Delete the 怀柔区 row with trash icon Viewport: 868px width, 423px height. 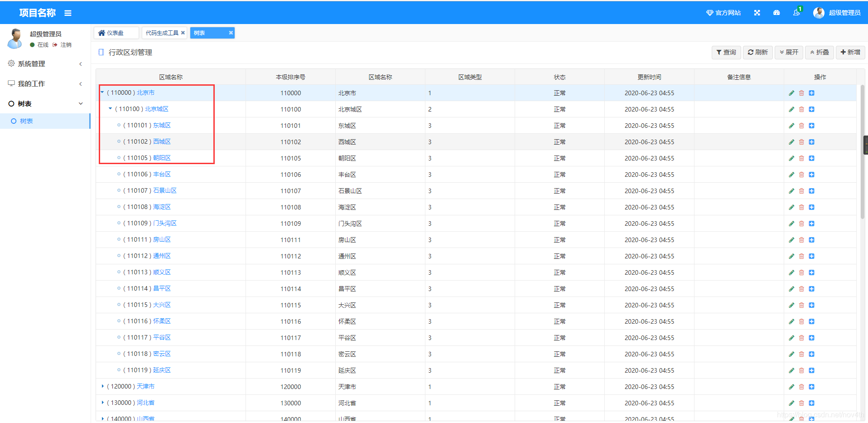(801, 321)
